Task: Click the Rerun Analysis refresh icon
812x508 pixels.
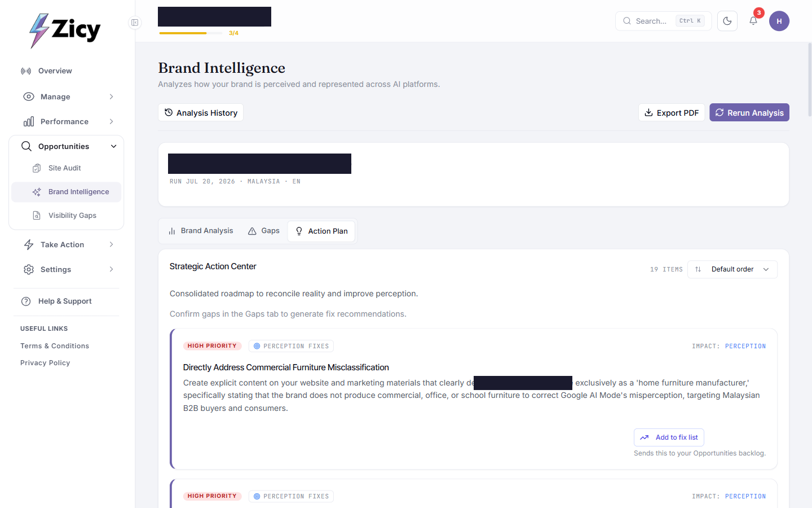Action: [720, 112]
